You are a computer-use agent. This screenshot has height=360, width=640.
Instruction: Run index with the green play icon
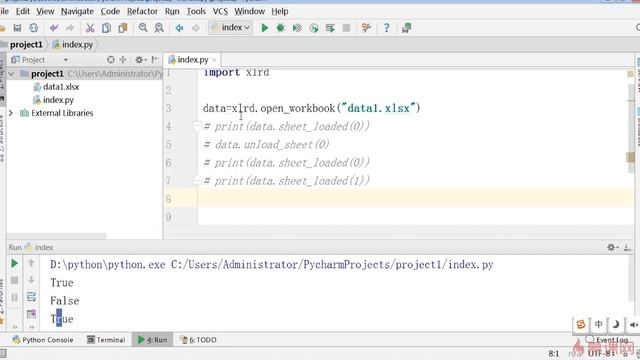(x=264, y=28)
